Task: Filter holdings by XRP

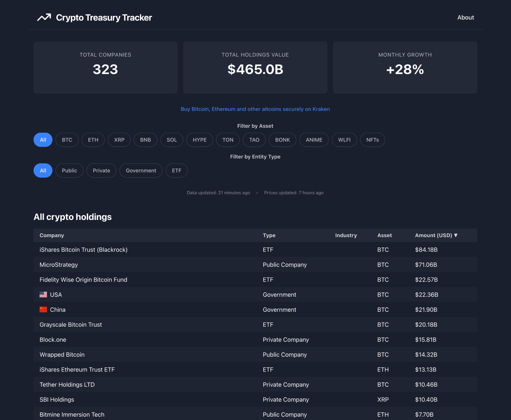Action: click(119, 140)
